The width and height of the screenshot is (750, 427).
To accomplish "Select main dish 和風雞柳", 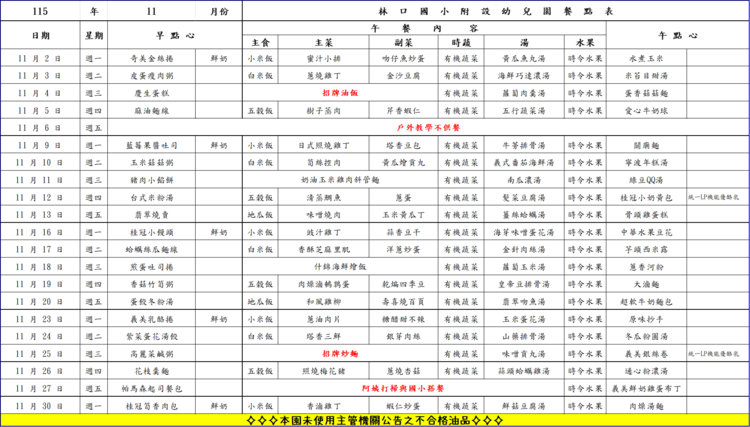I will click(x=324, y=302).
